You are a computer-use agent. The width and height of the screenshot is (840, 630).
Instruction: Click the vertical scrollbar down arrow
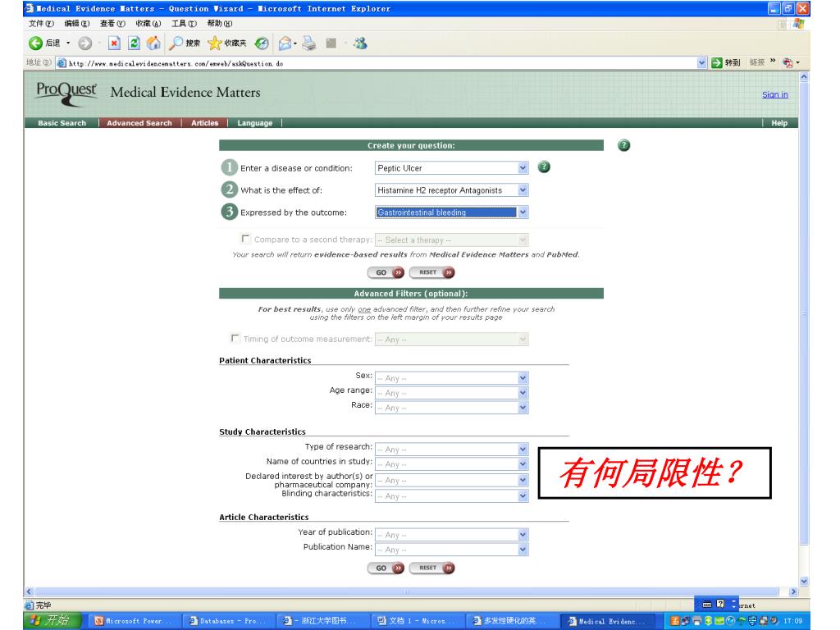pos(804,582)
